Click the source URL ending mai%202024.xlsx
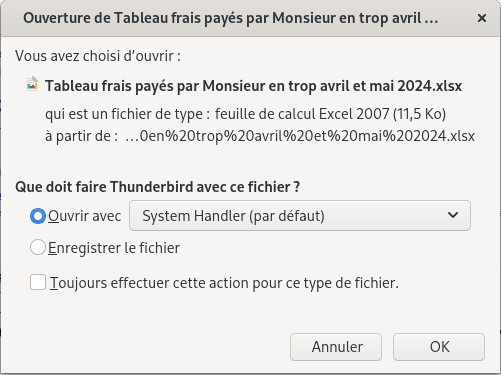Viewport: 501px width, 375px height. pyautogui.click(x=300, y=136)
